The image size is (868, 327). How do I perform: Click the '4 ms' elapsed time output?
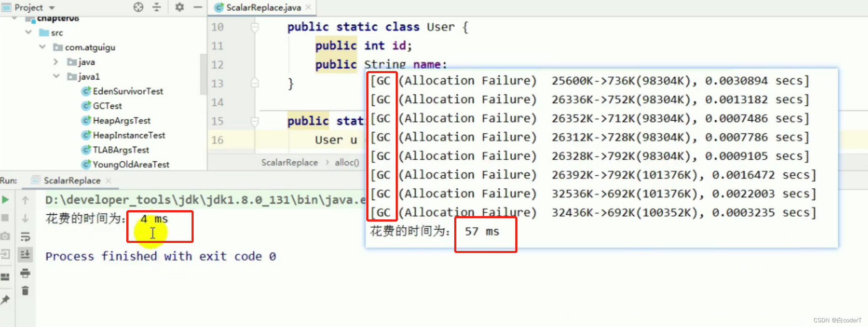coord(154,219)
